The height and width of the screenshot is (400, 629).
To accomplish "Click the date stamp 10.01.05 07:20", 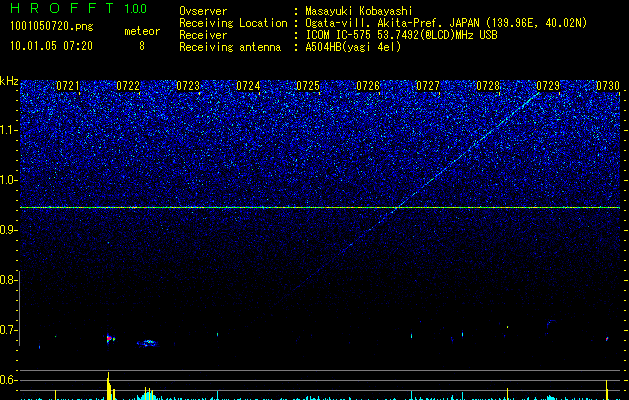I will pos(51,46).
